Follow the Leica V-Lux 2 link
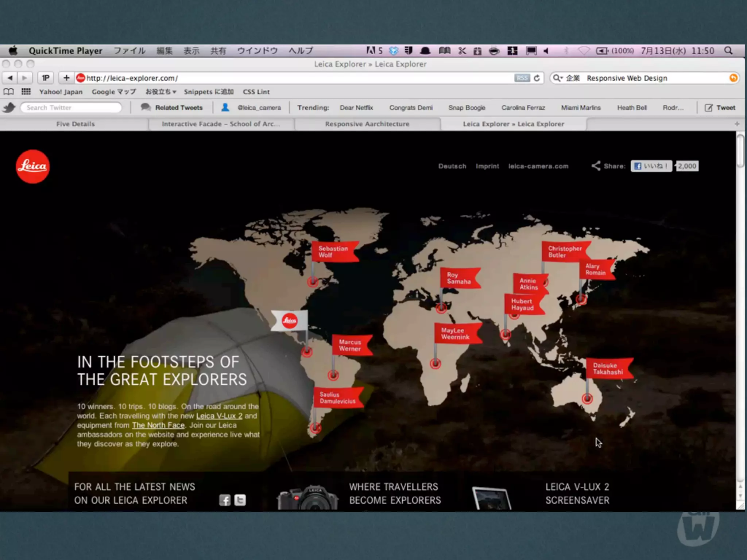The height and width of the screenshot is (560, 747). 219,416
